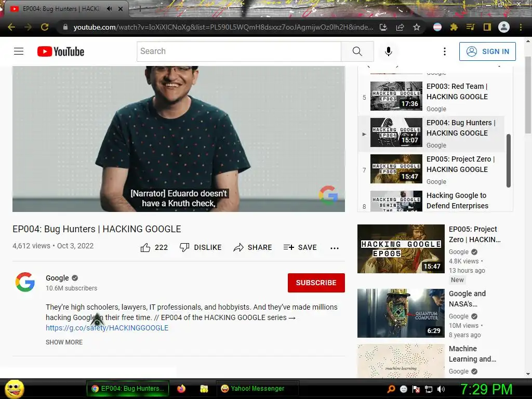Bookmark this page with star icon
This screenshot has width=532, height=399.
pos(417,27)
